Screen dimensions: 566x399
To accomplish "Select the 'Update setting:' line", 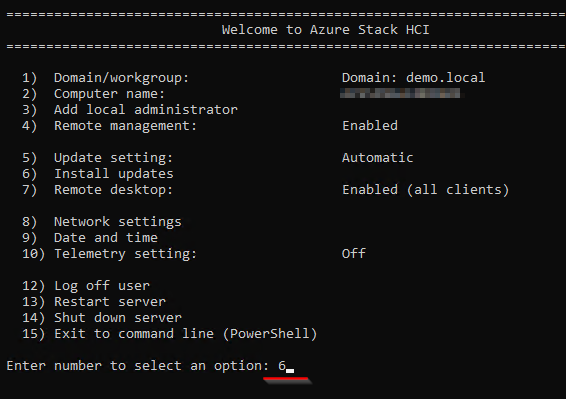I will click(97, 158).
